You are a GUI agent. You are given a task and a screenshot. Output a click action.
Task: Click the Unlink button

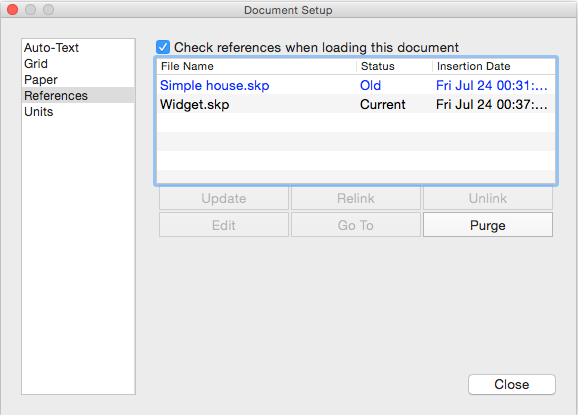click(488, 198)
